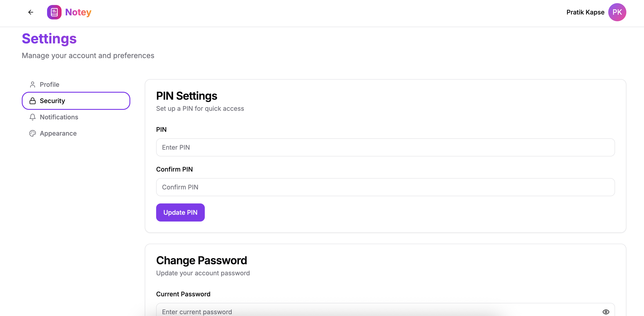Viewport: 644px width, 316px height.
Task: Click the Security lock icon
Action: 33,101
